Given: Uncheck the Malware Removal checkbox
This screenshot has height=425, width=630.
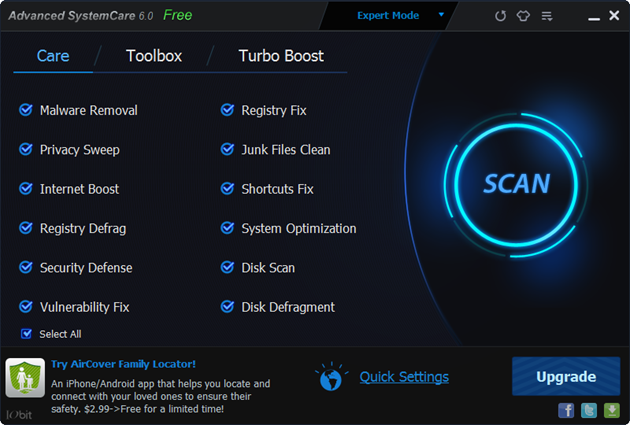Looking at the screenshot, I should coord(26,110).
